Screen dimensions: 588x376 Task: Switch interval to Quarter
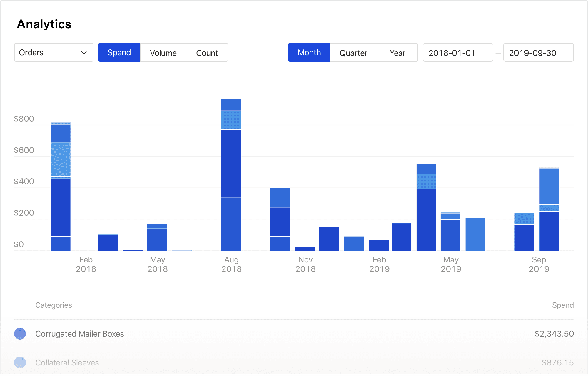(353, 53)
